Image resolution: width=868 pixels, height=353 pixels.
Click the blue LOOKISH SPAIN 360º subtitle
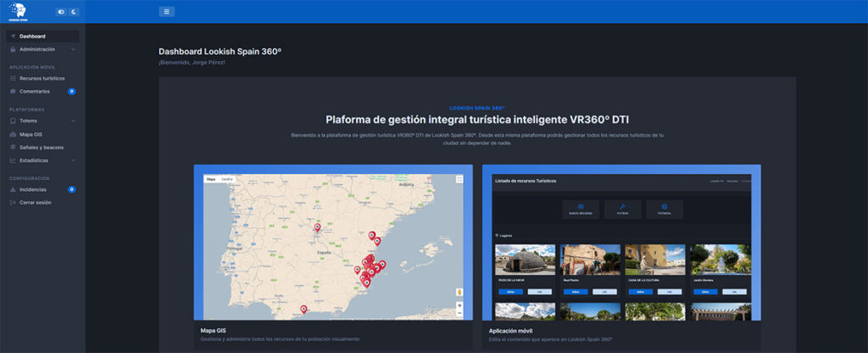tap(477, 108)
